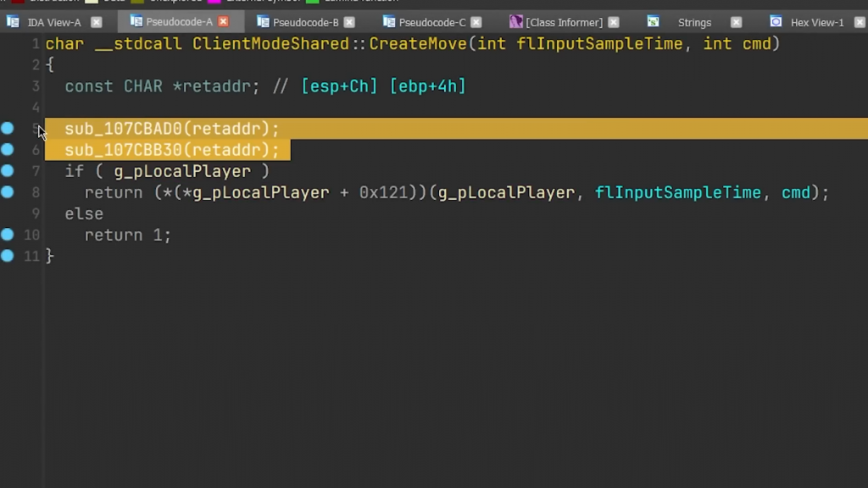Close the Pseudocode-A tab
Image resolution: width=868 pixels, height=488 pixels.
(223, 21)
